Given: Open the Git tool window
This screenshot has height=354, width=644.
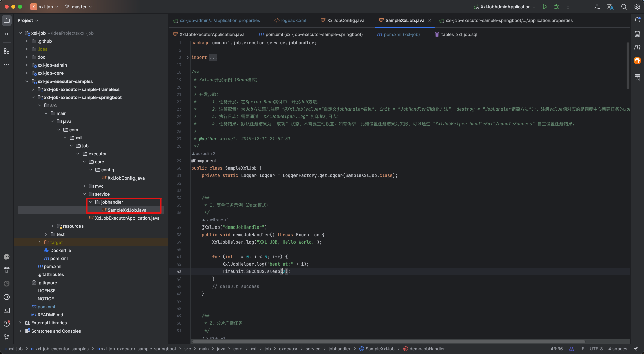Looking at the screenshot, I should click(x=7, y=337).
